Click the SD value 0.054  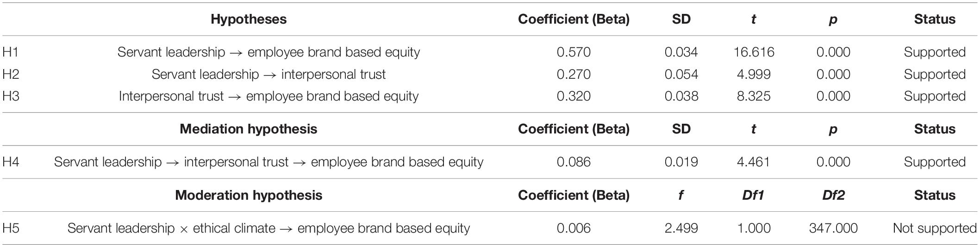681,74
